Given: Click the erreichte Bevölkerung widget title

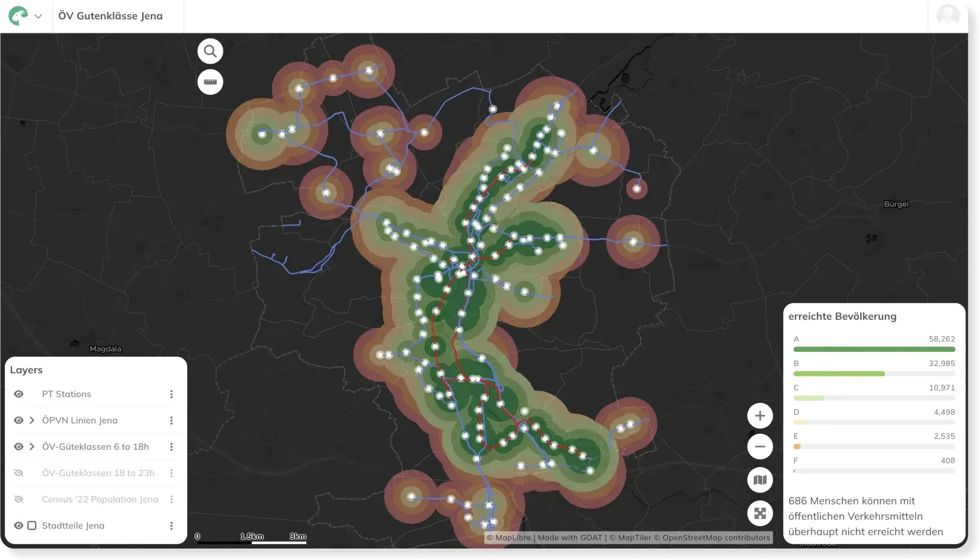Looking at the screenshot, I should tap(843, 316).
